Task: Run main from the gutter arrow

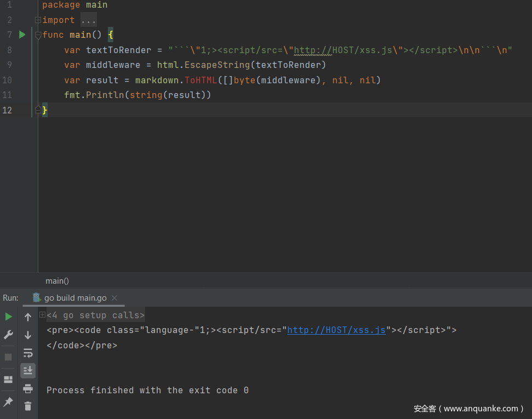Action: (22, 35)
